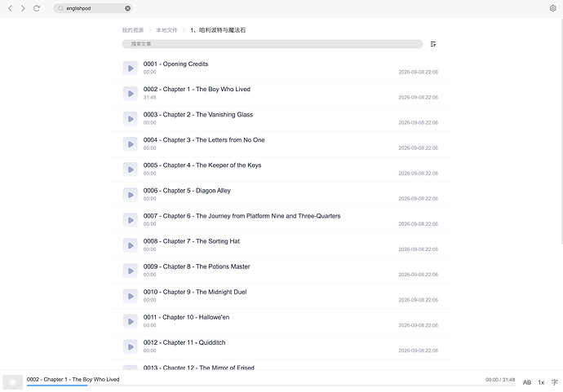Image resolution: width=563 pixels, height=392 pixels.
Task: Click the vertical scrollbar
Action: coord(561,131)
